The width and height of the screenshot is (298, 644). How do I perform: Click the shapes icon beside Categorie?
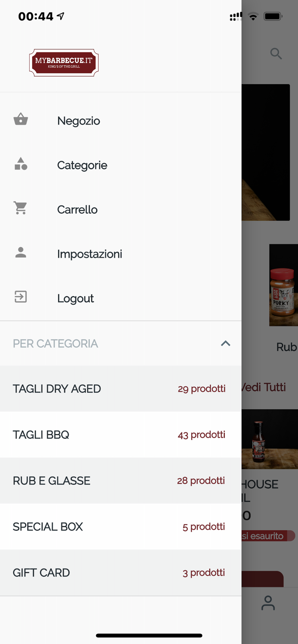[20, 164]
